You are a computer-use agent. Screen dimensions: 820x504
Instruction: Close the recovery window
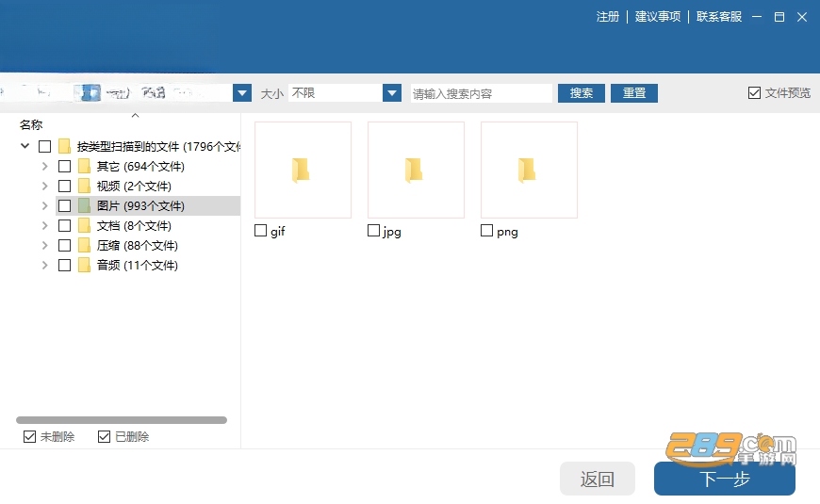[x=802, y=17]
